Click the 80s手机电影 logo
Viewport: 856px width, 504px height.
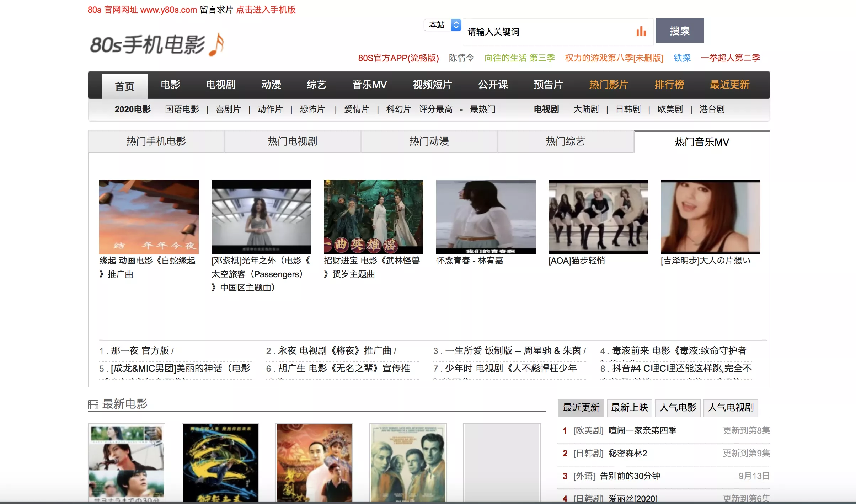pyautogui.click(x=157, y=44)
